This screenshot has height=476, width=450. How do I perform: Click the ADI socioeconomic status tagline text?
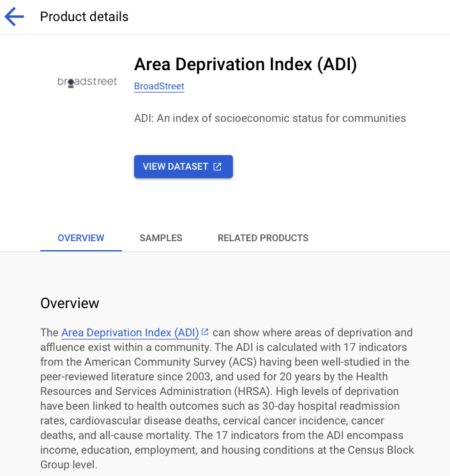(x=270, y=118)
